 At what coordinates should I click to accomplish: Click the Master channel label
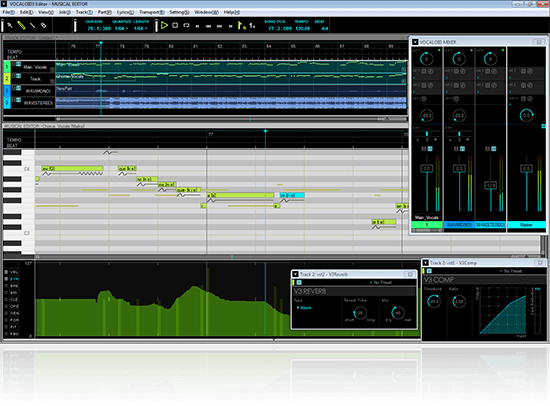526,225
